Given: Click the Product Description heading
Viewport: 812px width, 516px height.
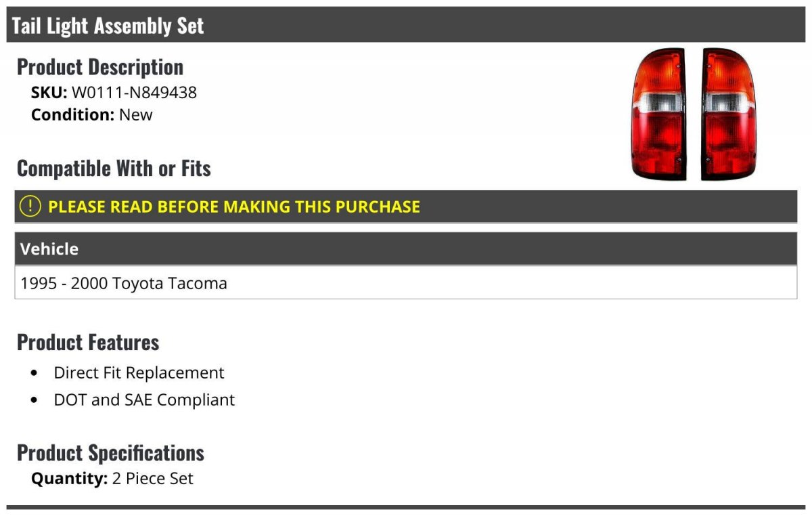Looking at the screenshot, I should pyautogui.click(x=100, y=66).
